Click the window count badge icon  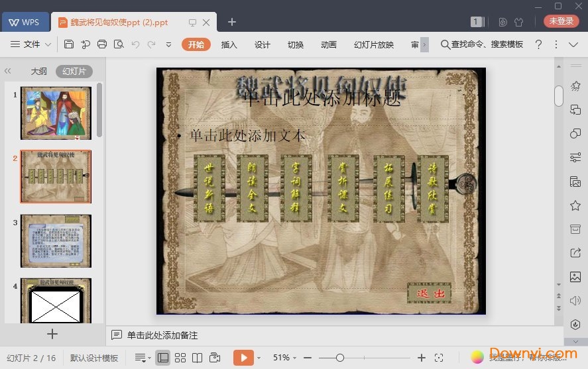pyautogui.click(x=477, y=22)
